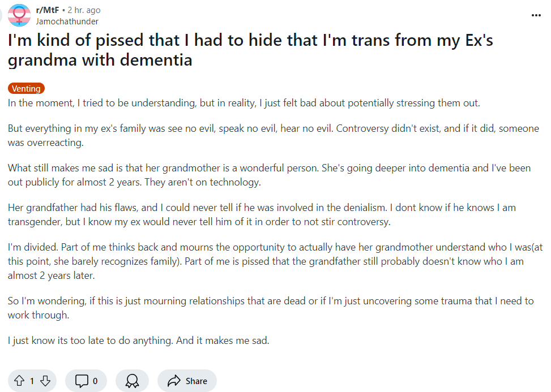Image resolution: width=551 pixels, height=392 pixels.
Task: Click the paragraph starting "Her grandfather had his flaws"
Action: 260,214
